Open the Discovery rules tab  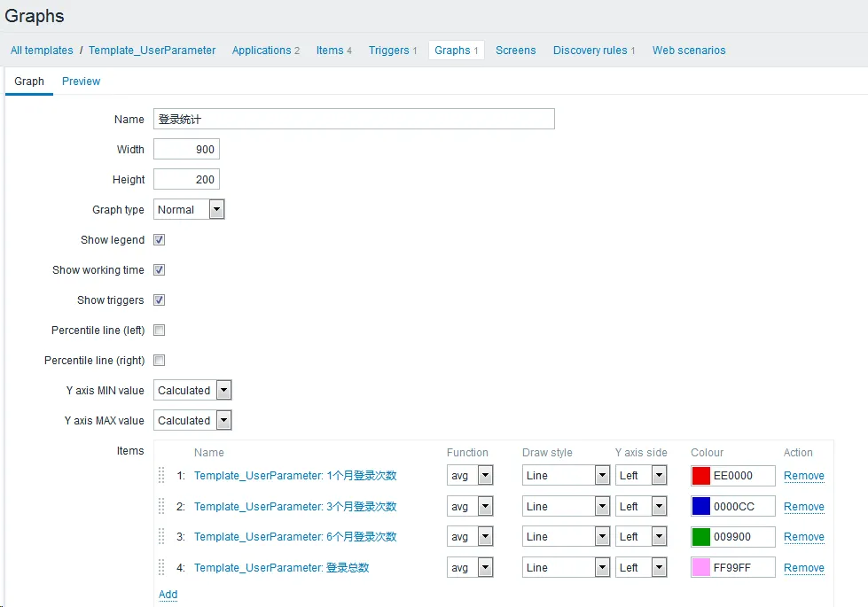point(594,51)
